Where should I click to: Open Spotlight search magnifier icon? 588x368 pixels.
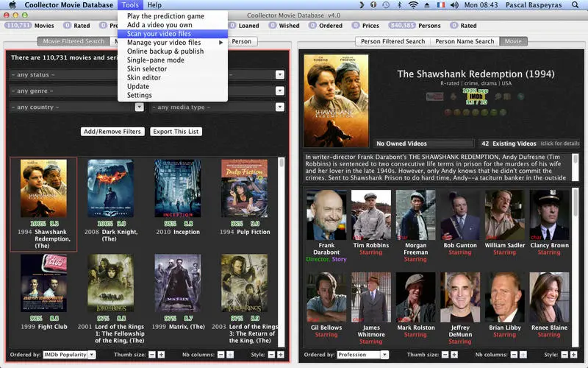click(575, 5)
